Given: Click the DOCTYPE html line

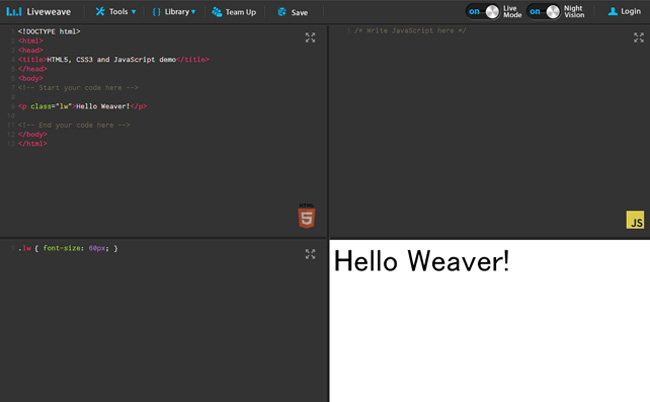Looking at the screenshot, I should [x=49, y=31].
